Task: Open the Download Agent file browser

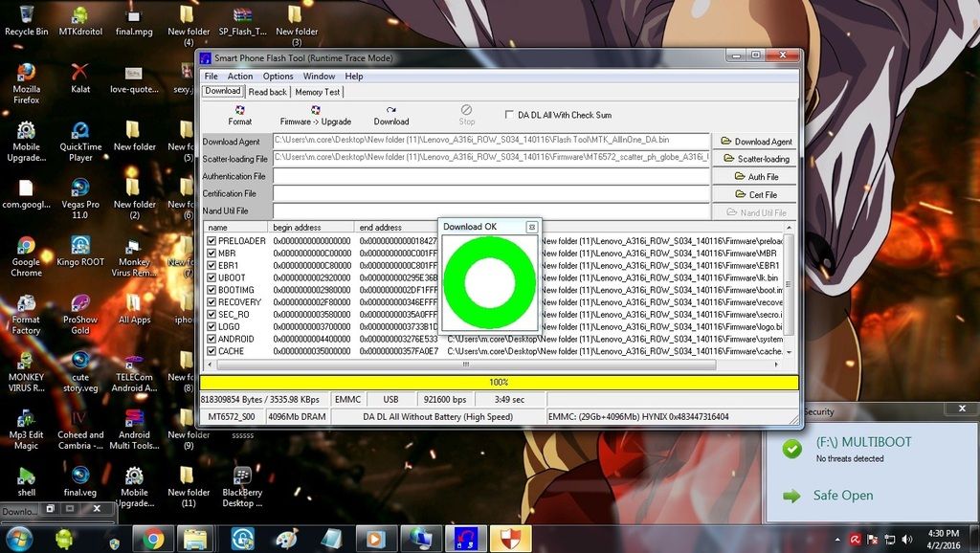Action: 756,142
